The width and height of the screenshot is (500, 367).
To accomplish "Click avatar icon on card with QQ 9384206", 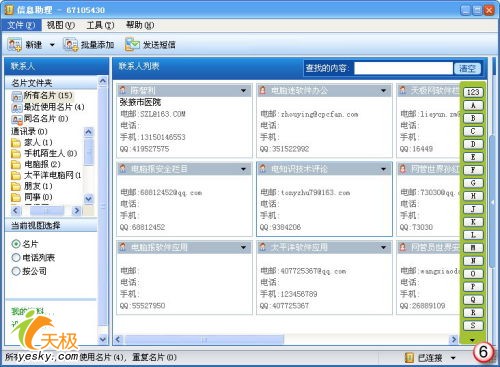I will click(263, 169).
